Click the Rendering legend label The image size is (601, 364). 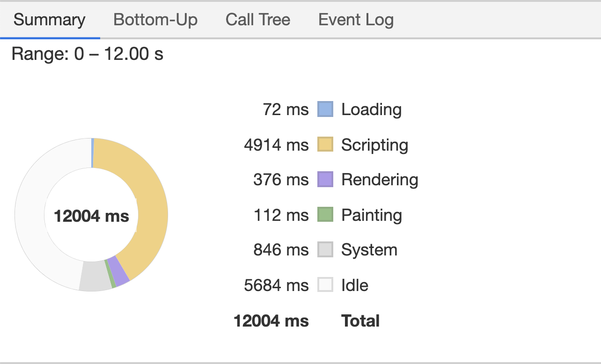(x=380, y=180)
